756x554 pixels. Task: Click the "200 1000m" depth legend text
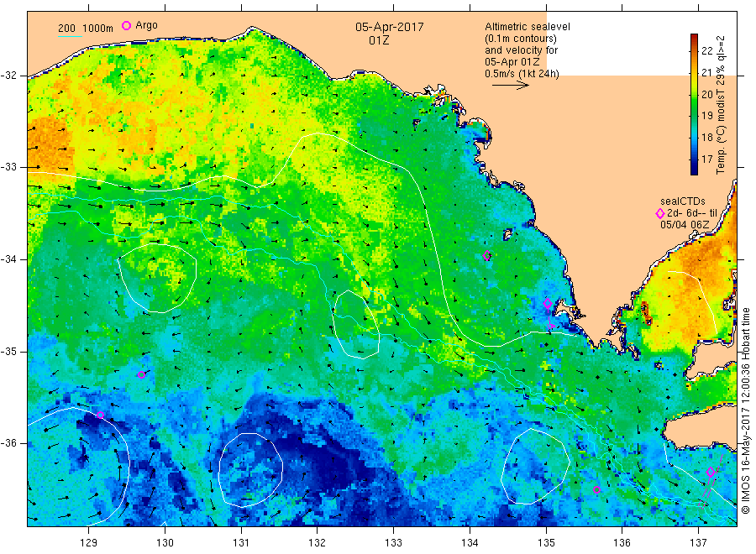(86, 29)
